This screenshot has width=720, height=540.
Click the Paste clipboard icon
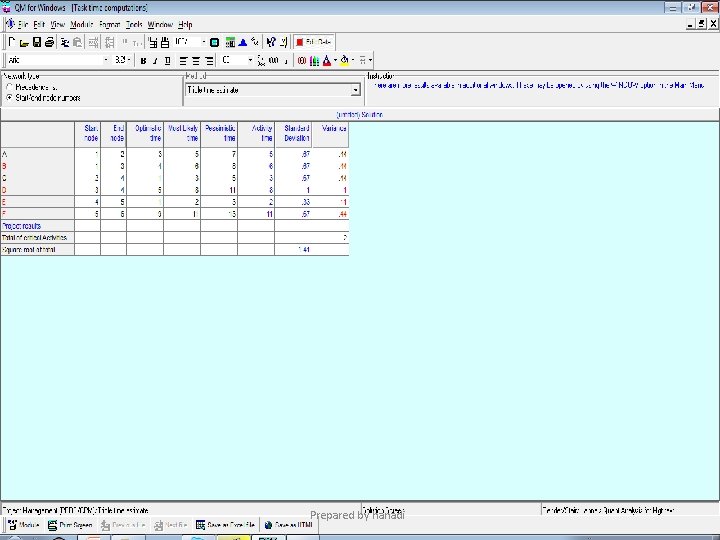pyautogui.click(x=78, y=42)
